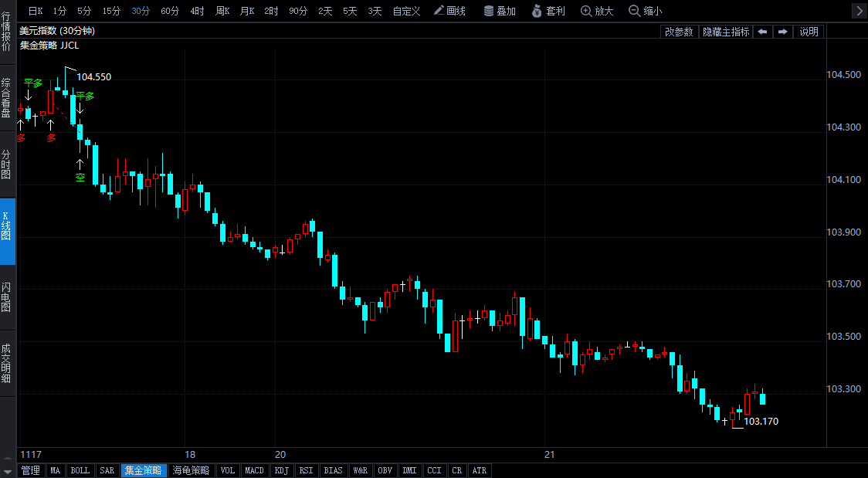868x478 pixels.
Task: Click the left arrow beside 隐藏主指标
Action: click(762, 32)
